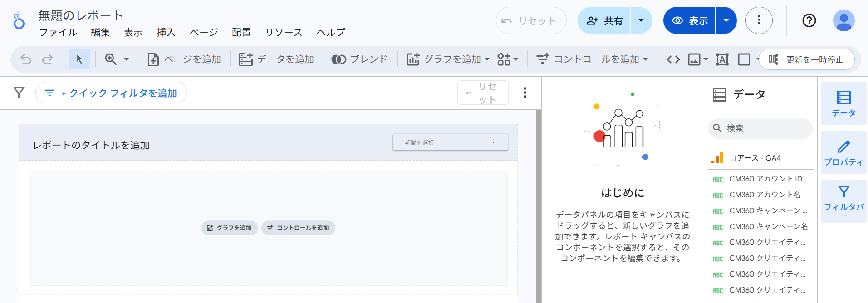Click the redo arrow in toolbar
The width and height of the screenshot is (868, 303).
point(48,59)
